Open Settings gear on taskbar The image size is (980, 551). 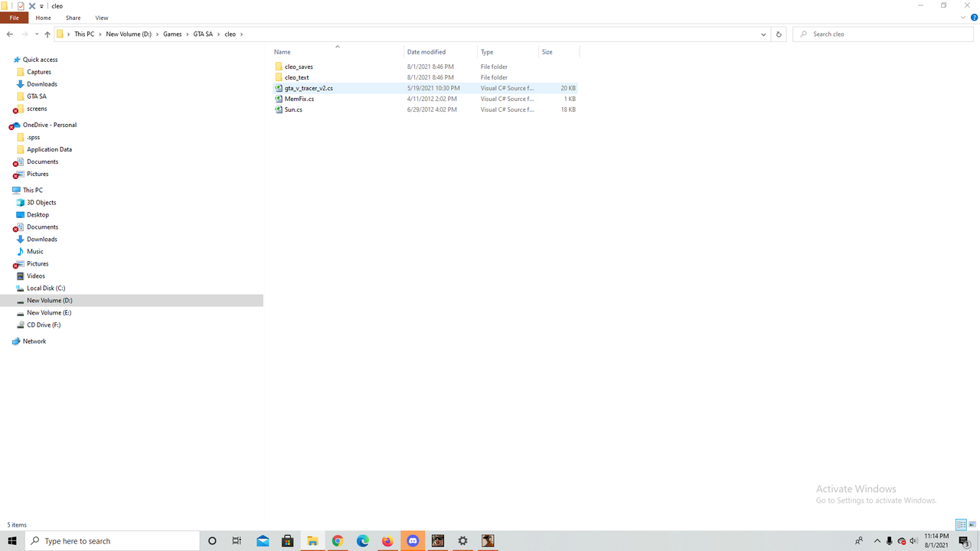click(462, 541)
